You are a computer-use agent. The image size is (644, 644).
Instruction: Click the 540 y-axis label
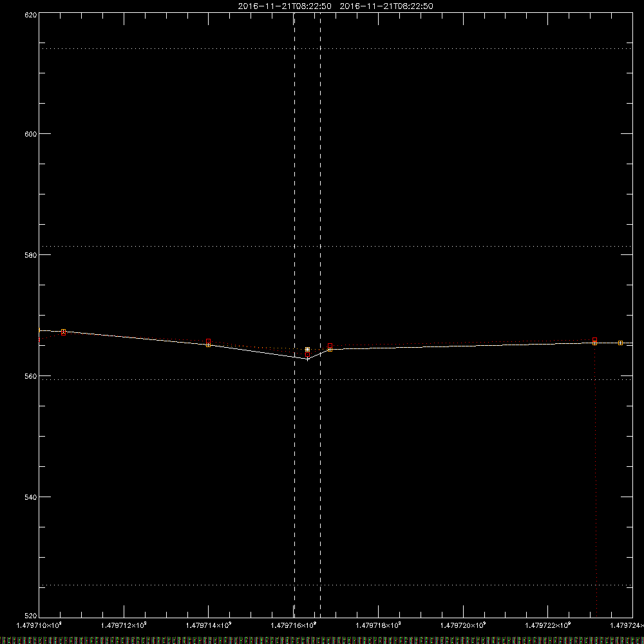31,497
